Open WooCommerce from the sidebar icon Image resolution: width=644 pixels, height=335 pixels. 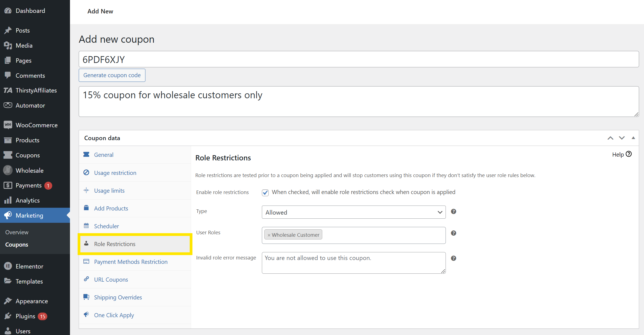[x=8, y=125]
